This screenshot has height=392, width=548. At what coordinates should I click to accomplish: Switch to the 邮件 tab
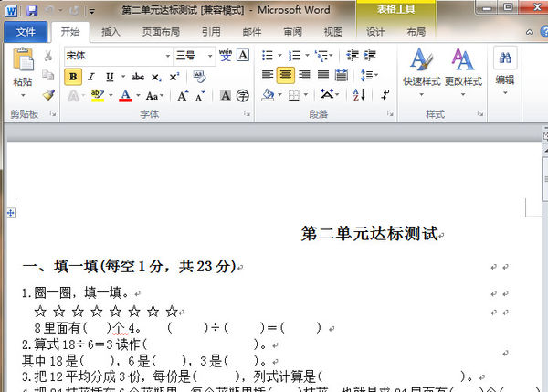point(252,32)
